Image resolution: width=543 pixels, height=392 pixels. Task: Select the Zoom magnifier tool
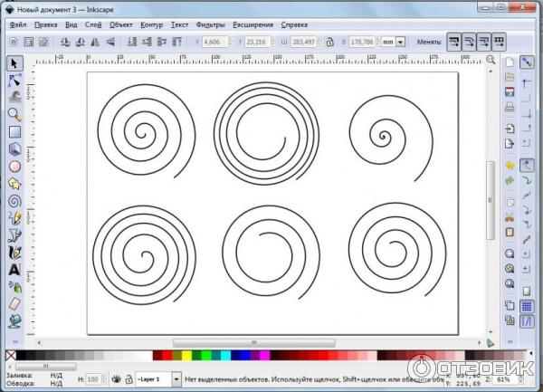14,115
